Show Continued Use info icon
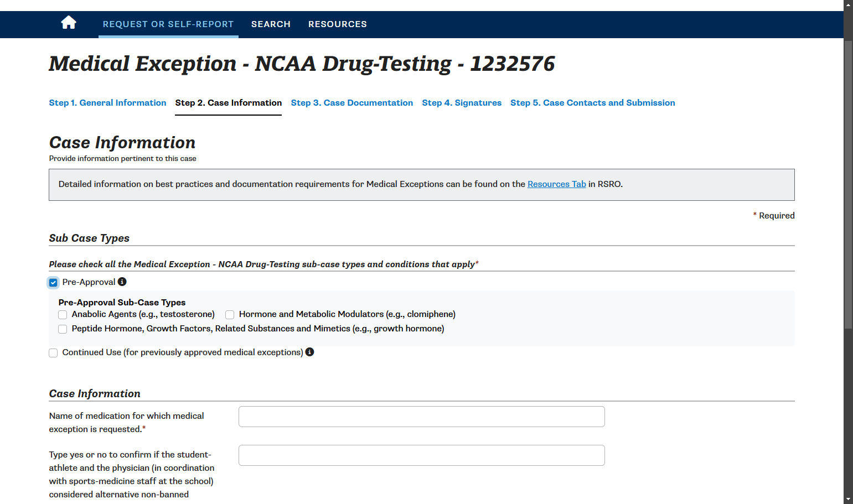 pos(310,352)
